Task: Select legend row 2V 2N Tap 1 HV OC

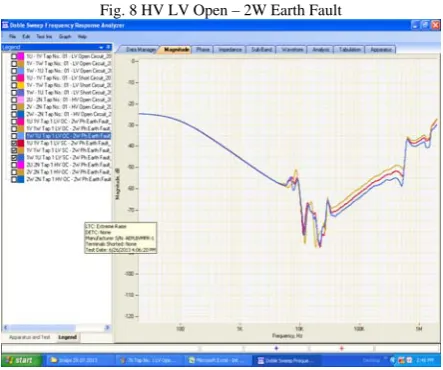Action: coord(68,172)
